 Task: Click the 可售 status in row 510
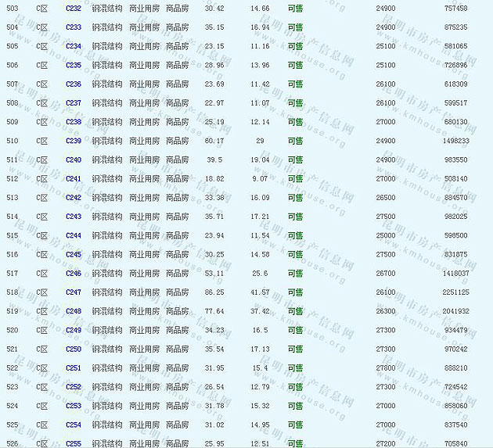[x=295, y=141]
